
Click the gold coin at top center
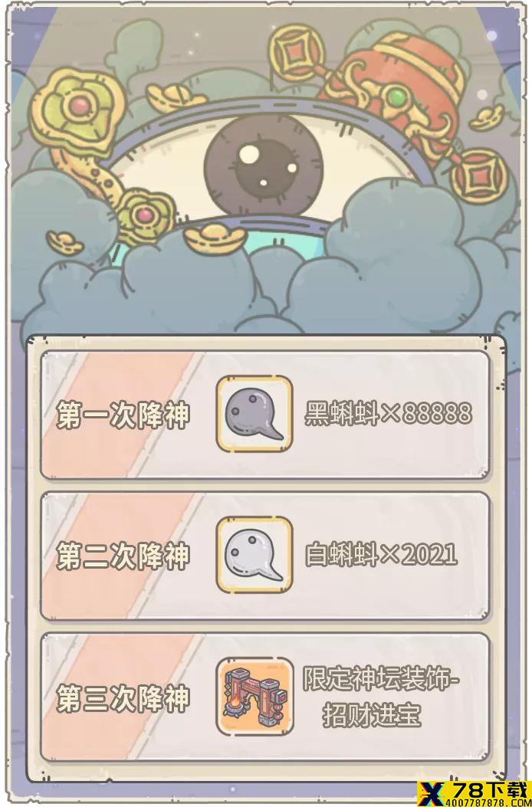point(297,54)
